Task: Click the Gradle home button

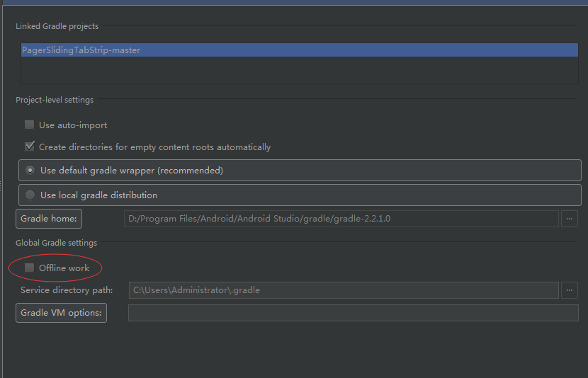Action: (x=49, y=219)
